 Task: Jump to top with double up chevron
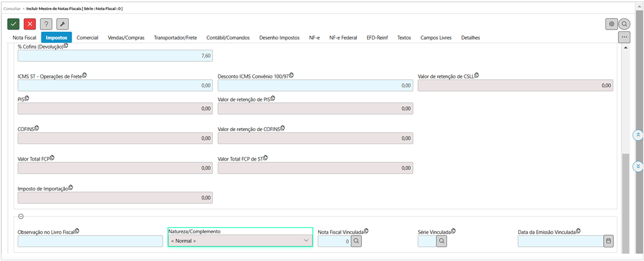tap(637, 135)
